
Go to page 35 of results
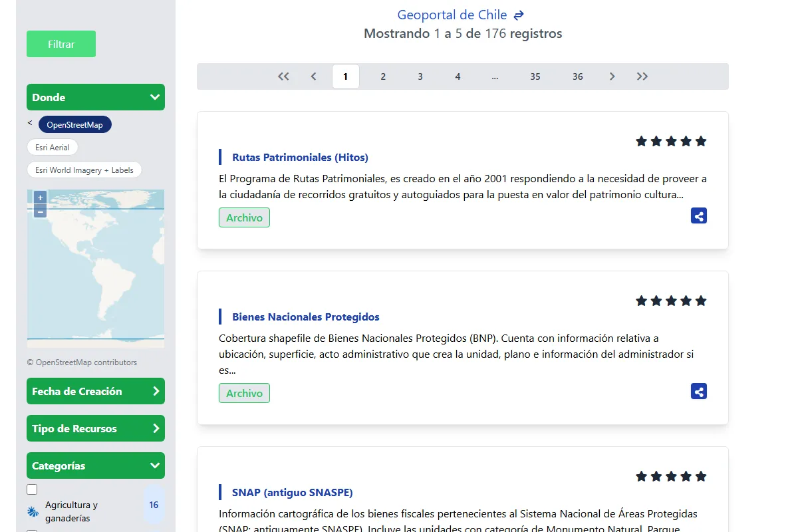point(535,76)
